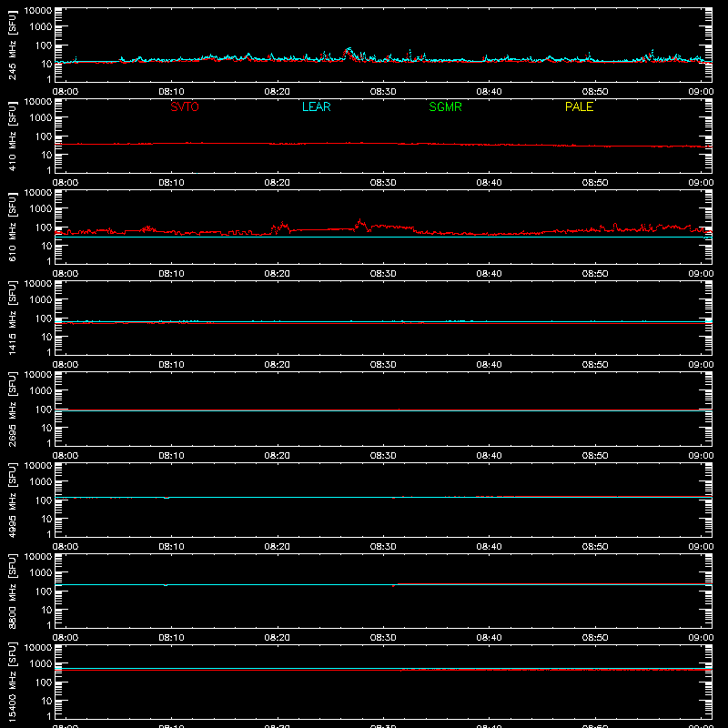Click the 100 tick on the 410 MHz axis
The height and width of the screenshot is (728, 728).
click(44, 136)
